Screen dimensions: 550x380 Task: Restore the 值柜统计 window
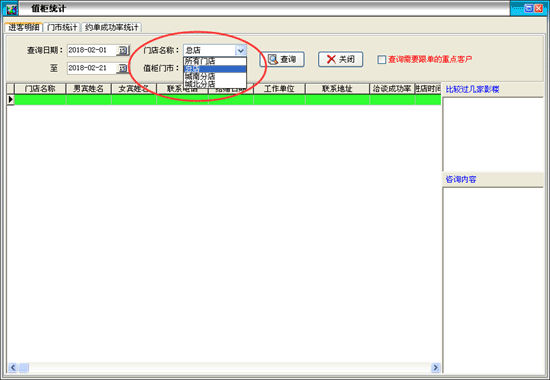(529, 8)
